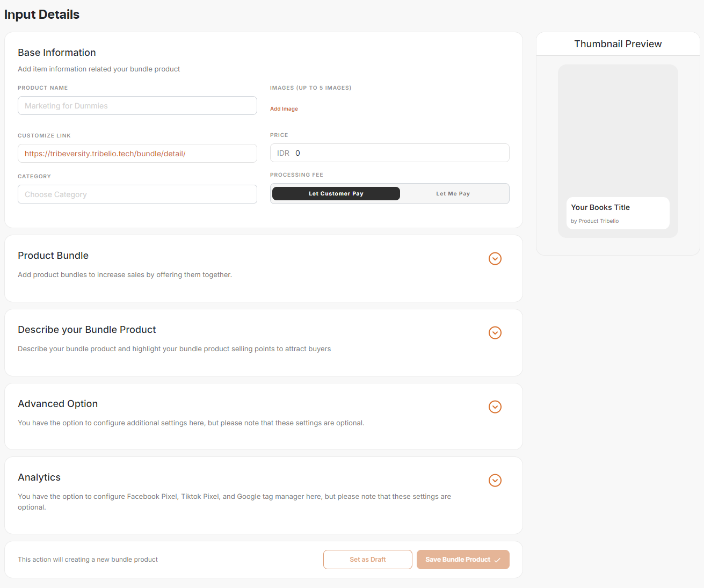Click the checkmark icon on Save Bundle Product
704x588 pixels.
point(497,560)
